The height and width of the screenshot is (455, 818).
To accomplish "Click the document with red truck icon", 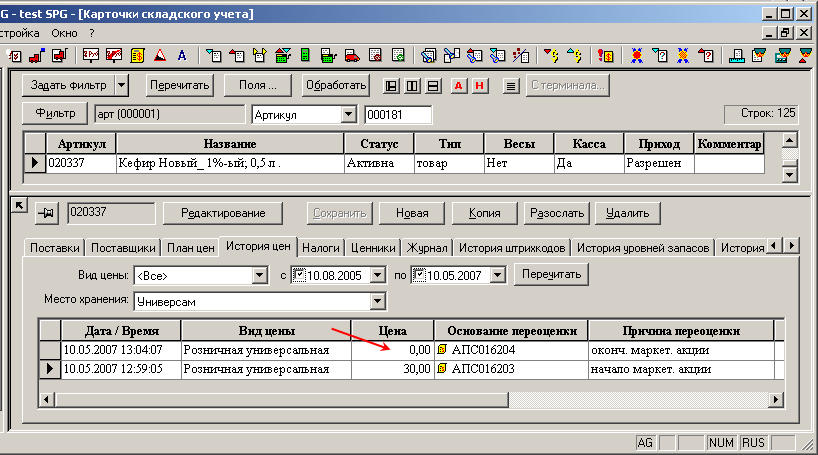I will coord(59,55).
